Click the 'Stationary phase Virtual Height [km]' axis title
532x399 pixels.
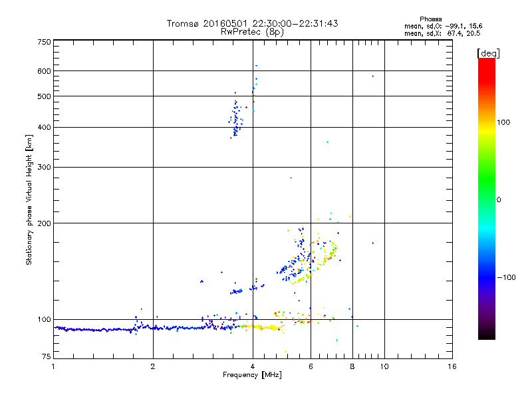click(x=29, y=199)
